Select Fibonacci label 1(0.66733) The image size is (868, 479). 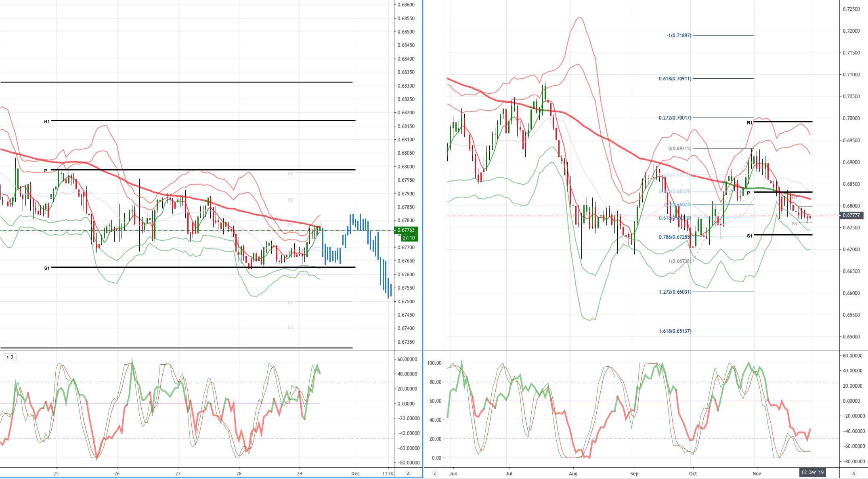[680, 261]
